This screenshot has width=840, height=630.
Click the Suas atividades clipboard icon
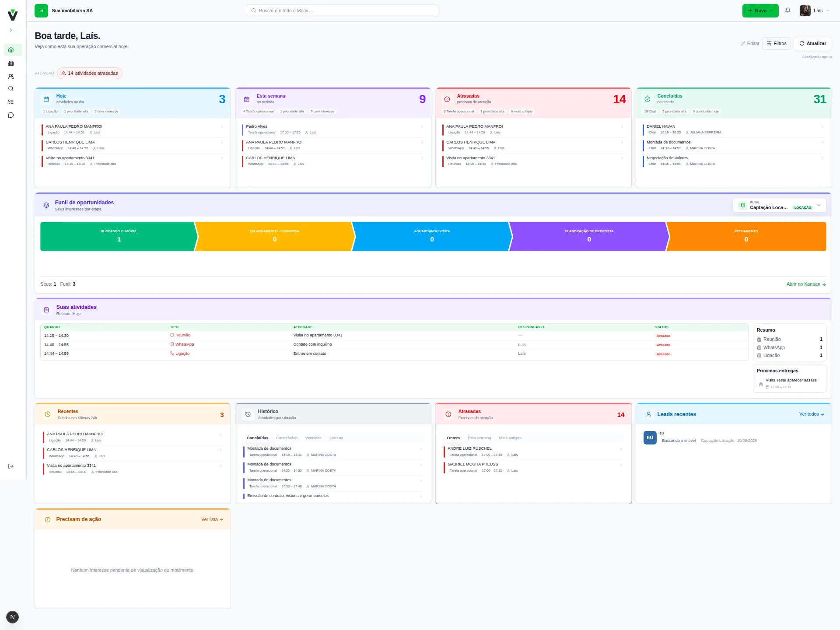46,310
